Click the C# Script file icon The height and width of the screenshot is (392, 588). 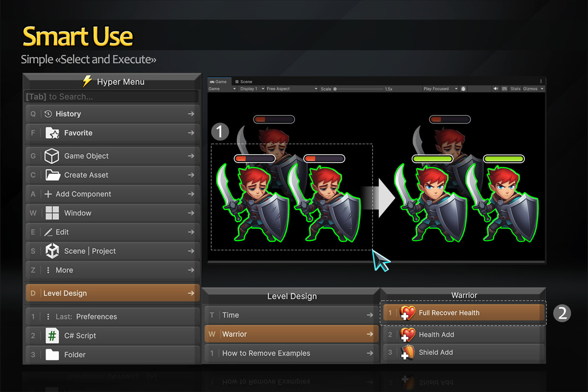point(52,336)
